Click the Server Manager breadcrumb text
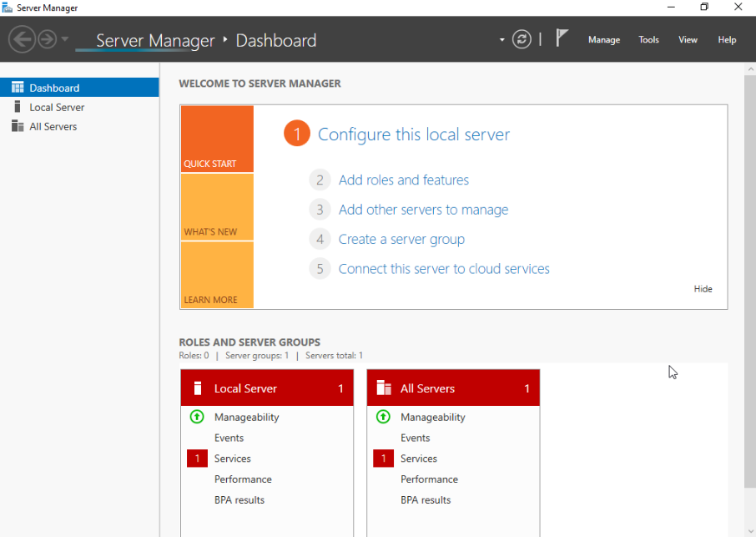756x537 pixels. pos(155,41)
